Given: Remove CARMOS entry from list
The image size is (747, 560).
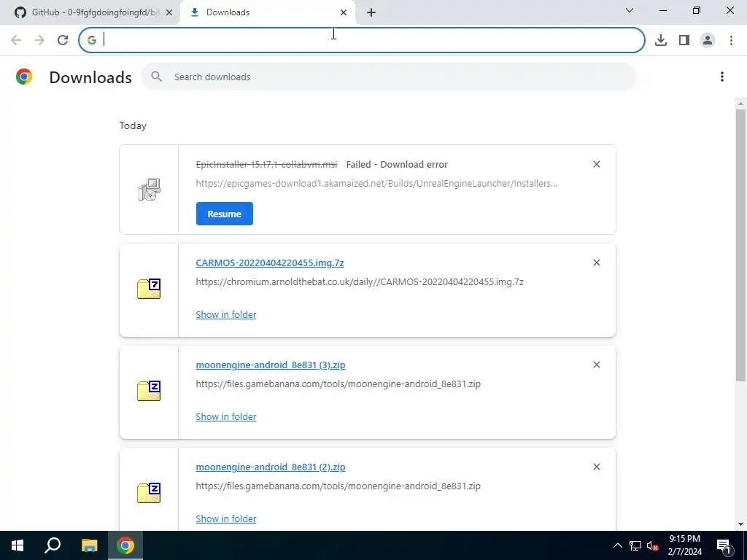Looking at the screenshot, I should [x=597, y=262].
